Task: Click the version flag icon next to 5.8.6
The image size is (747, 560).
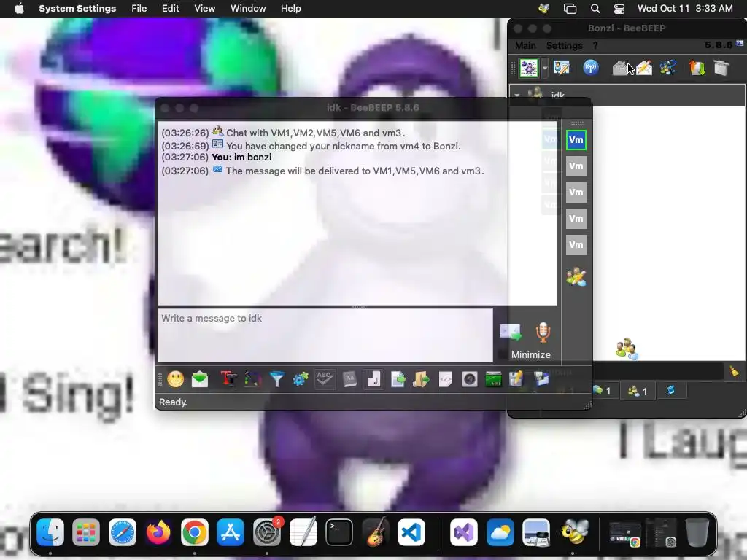Action: coord(740,43)
